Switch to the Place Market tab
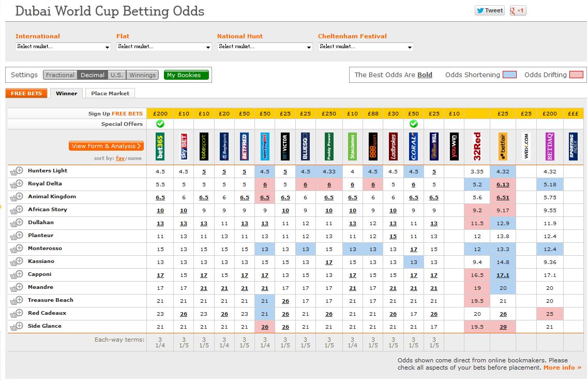588x381 pixels. [x=110, y=93]
